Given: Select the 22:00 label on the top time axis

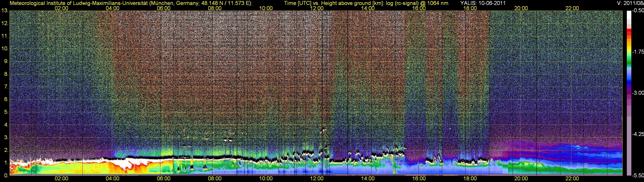Looking at the screenshot, I should pos(572,8).
